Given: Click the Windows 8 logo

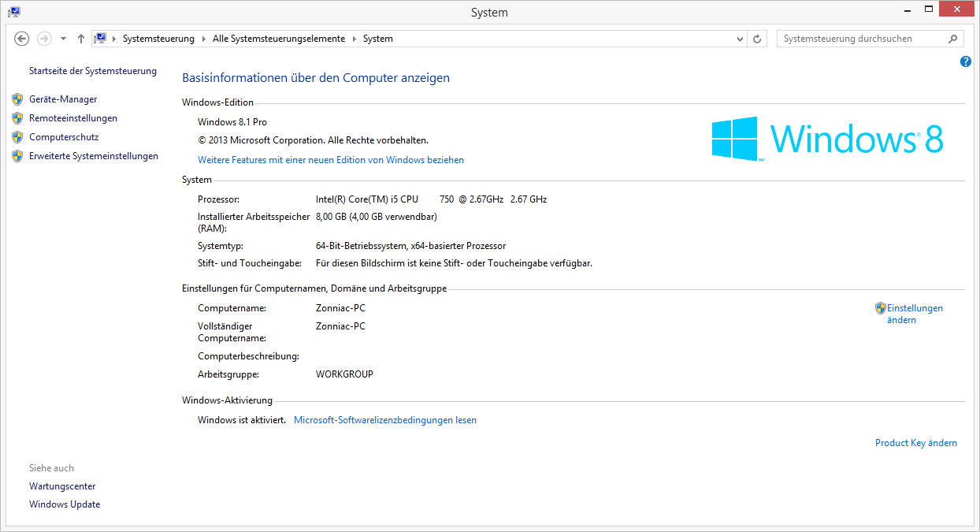Looking at the screenshot, I should (x=827, y=139).
